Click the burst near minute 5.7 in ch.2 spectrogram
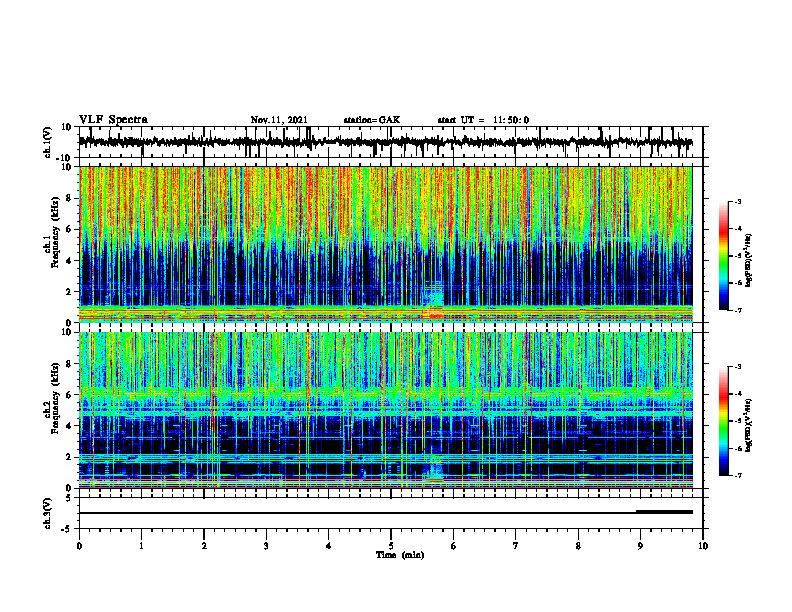Image resolution: width=792 pixels, height=612 pixels. point(433,467)
